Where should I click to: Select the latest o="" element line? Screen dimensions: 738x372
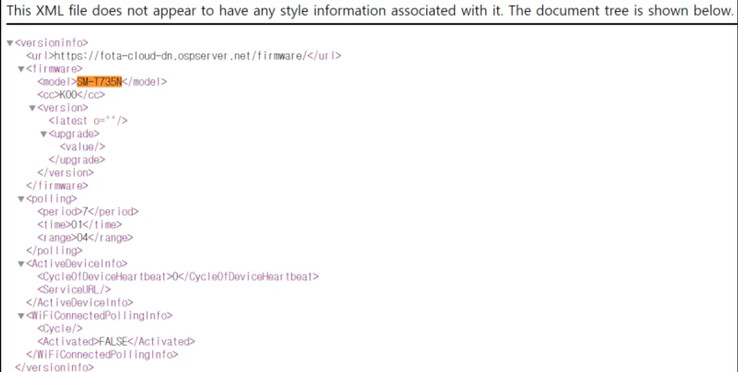point(88,121)
